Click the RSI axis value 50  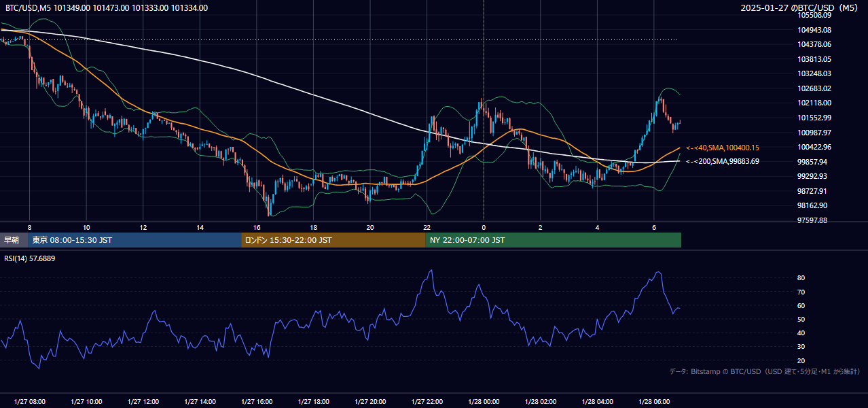[801, 319]
